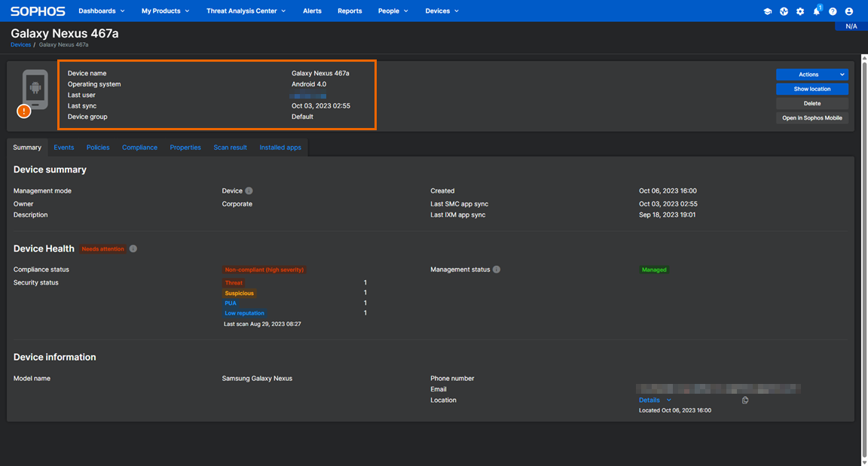Open help with the question mark icon
This screenshot has width=868, height=466.
click(x=833, y=11)
